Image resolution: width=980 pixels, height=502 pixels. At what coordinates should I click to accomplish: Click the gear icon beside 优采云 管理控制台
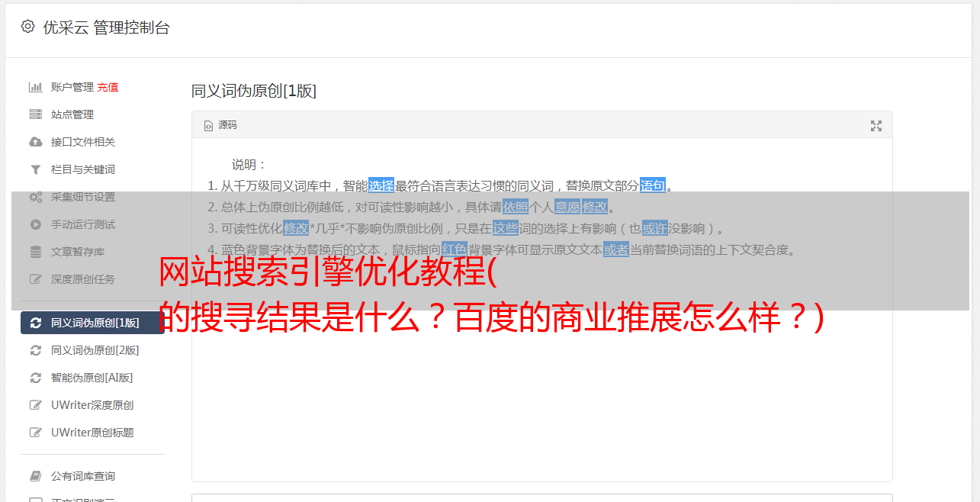point(28,27)
